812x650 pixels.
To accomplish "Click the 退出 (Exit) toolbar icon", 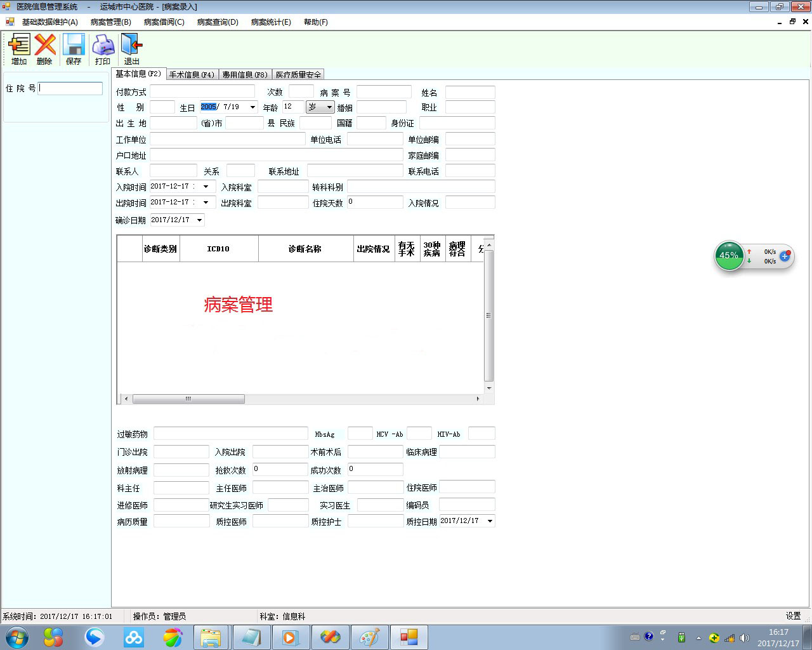I will (x=131, y=49).
